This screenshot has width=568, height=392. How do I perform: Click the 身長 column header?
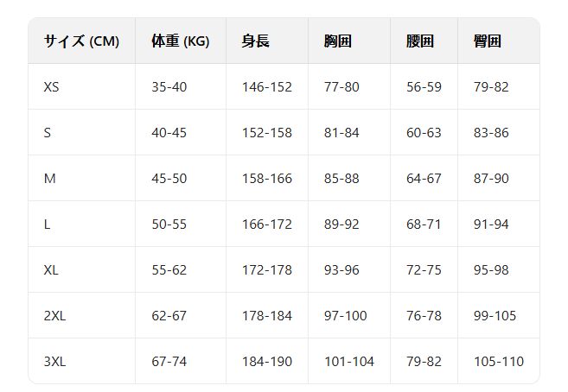click(256, 41)
